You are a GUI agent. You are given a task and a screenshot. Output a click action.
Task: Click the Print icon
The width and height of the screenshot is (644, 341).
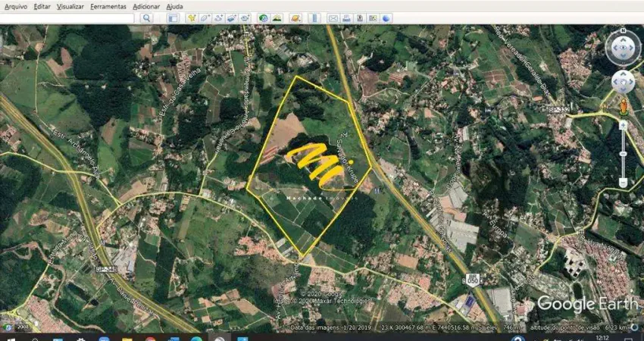(x=346, y=18)
